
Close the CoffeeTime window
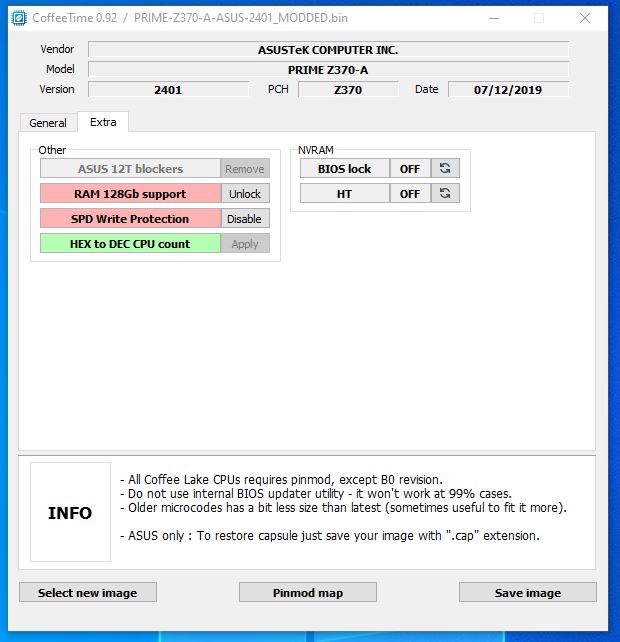point(585,18)
